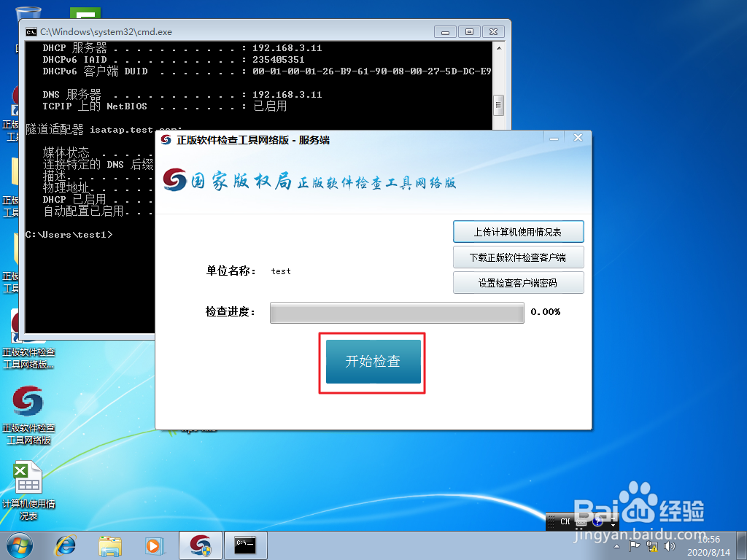Click 设置检查客户端密码 button

coord(519,283)
